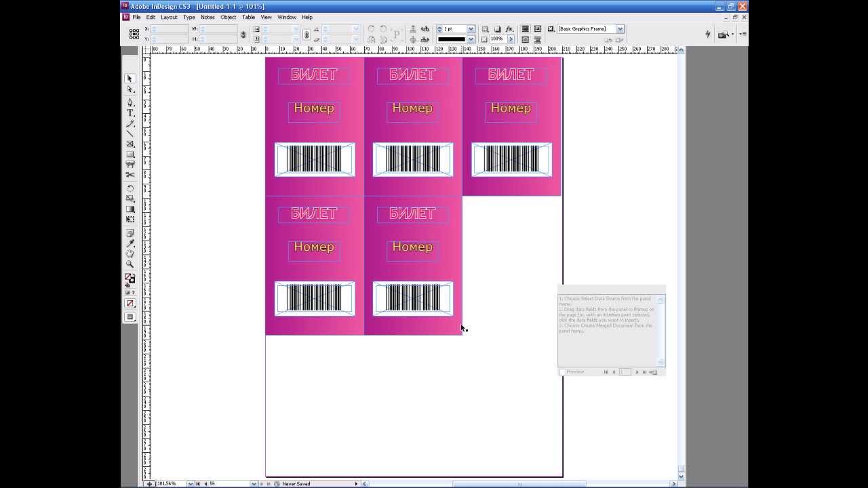This screenshot has width=868, height=488.
Task: Click the horizontal scrollbar at bottom
Action: (519, 484)
